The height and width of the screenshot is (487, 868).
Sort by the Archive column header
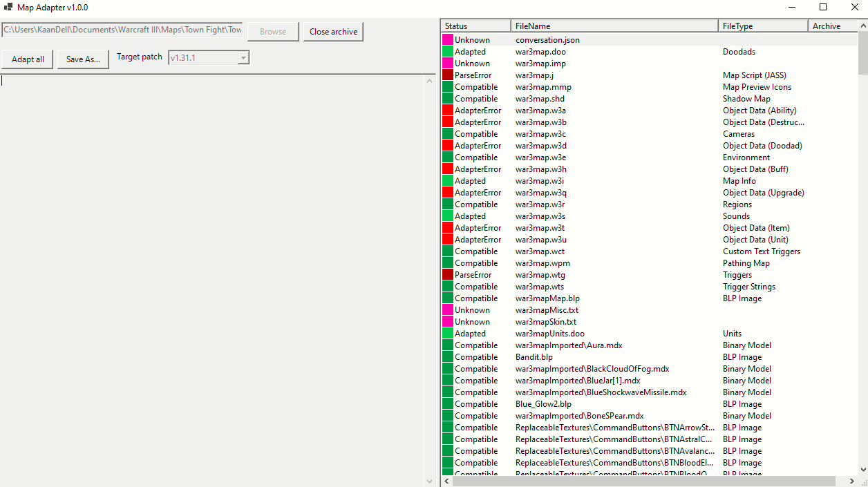coord(833,26)
